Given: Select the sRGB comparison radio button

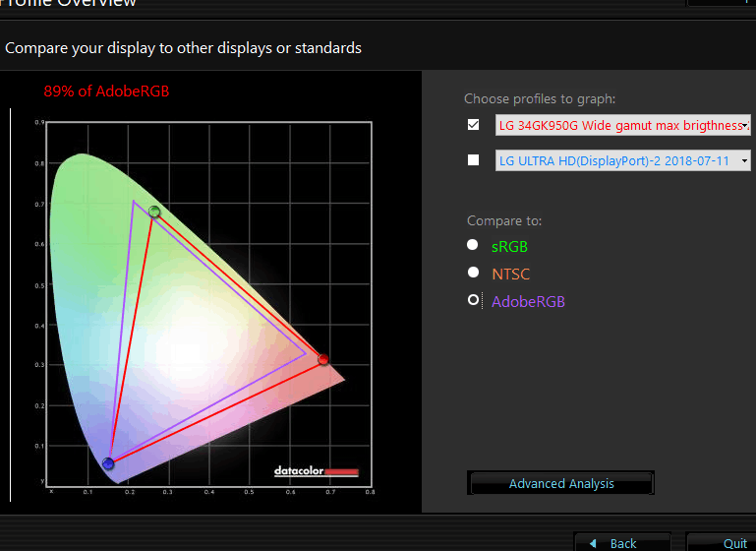Looking at the screenshot, I should click(x=473, y=245).
